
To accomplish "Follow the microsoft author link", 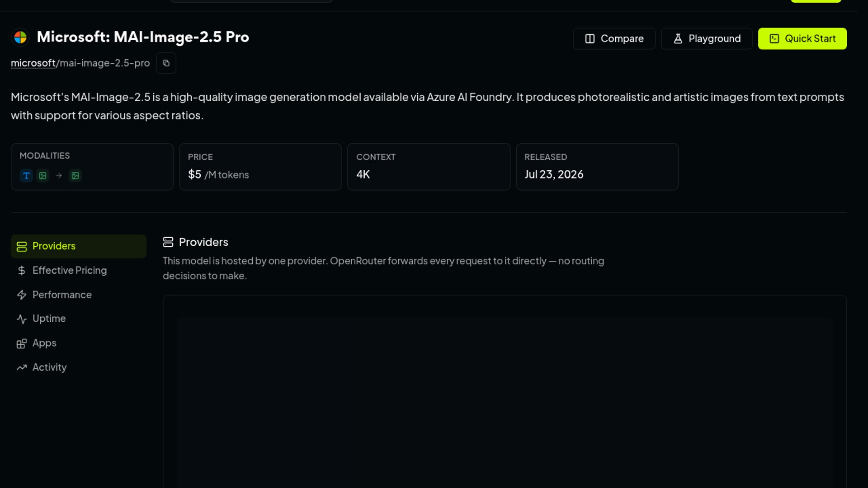I will (x=33, y=63).
